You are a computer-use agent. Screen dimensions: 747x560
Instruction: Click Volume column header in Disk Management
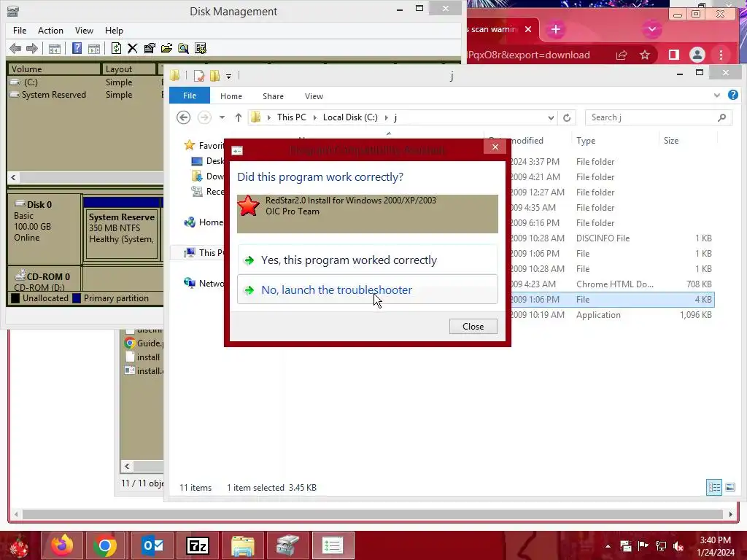click(54, 69)
